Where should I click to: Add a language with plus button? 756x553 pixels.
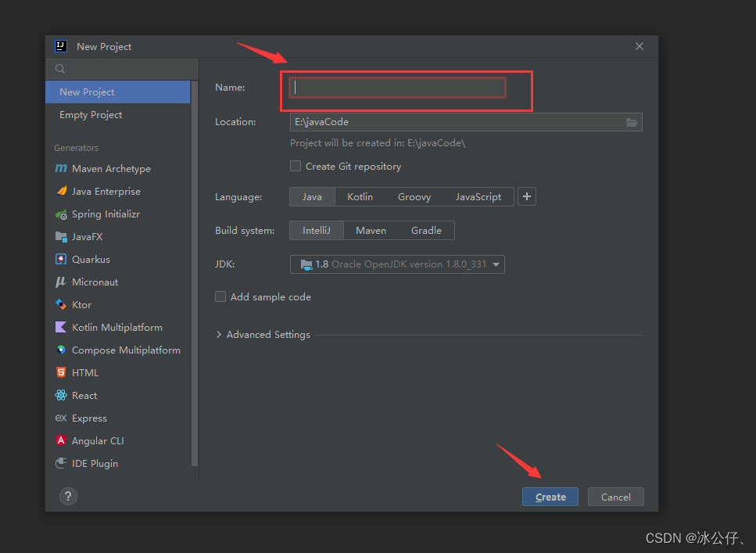[527, 196]
